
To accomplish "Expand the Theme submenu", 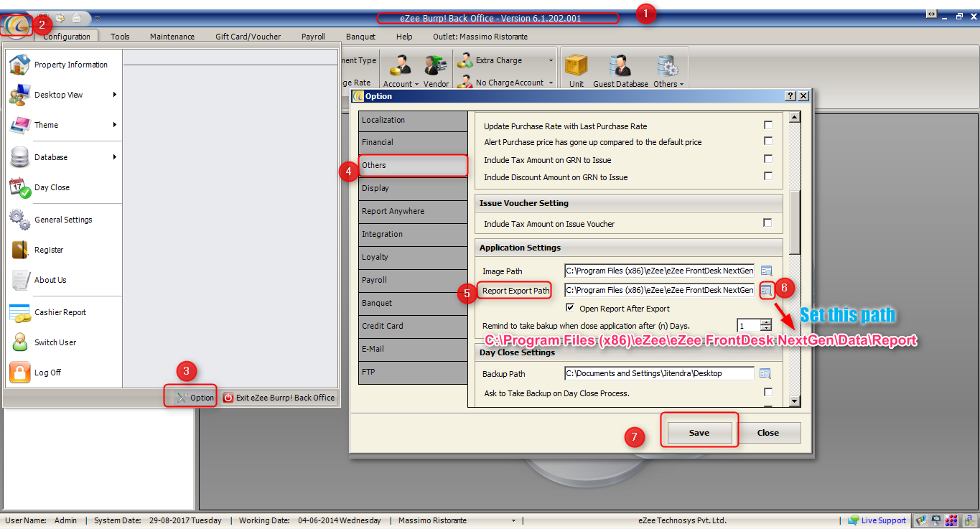I will 115,125.
